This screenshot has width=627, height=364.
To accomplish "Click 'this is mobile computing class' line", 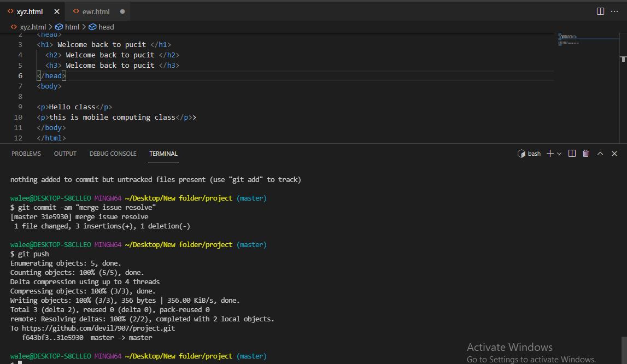I will (x=116, y=117).
